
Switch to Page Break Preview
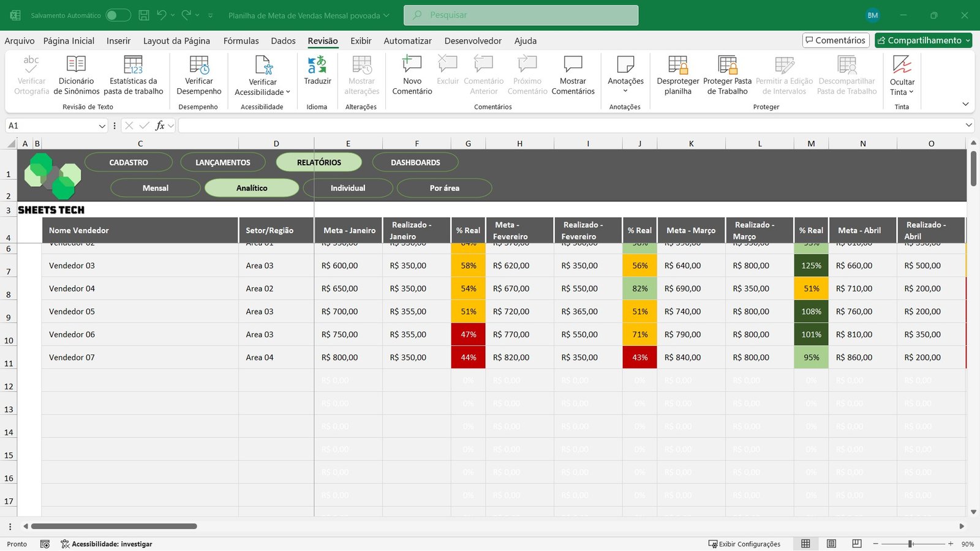click(857, 544)
